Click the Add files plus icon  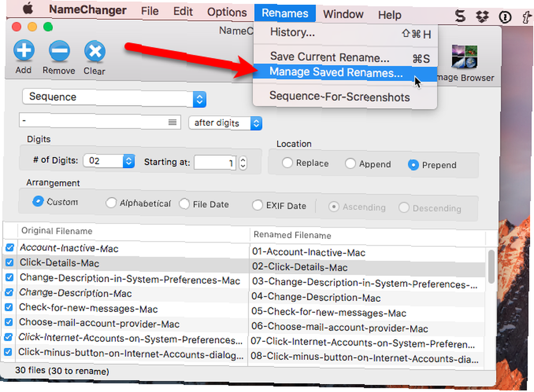point(24,50)
